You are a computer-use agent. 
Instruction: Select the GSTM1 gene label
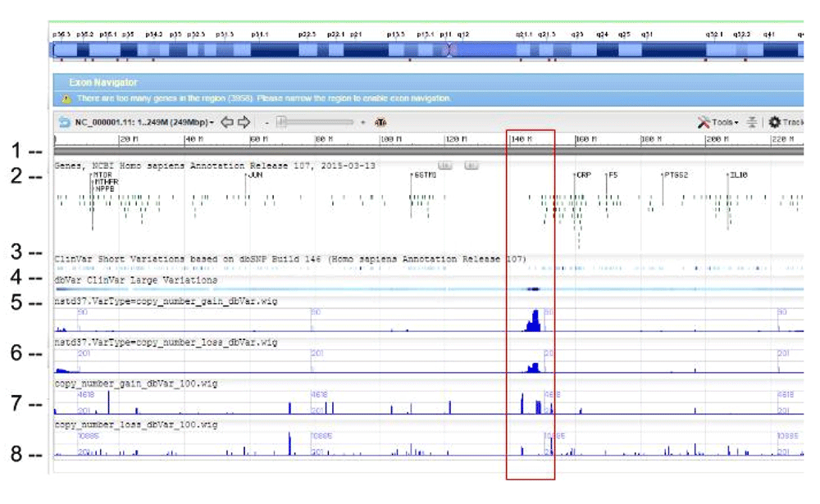(425, 175)
